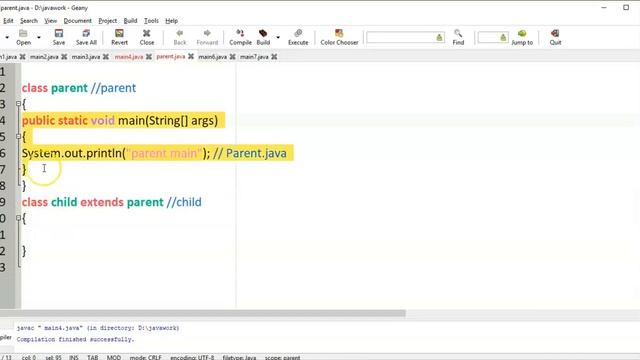Collapse the parent class fold marker on line 3

point(18,104)
